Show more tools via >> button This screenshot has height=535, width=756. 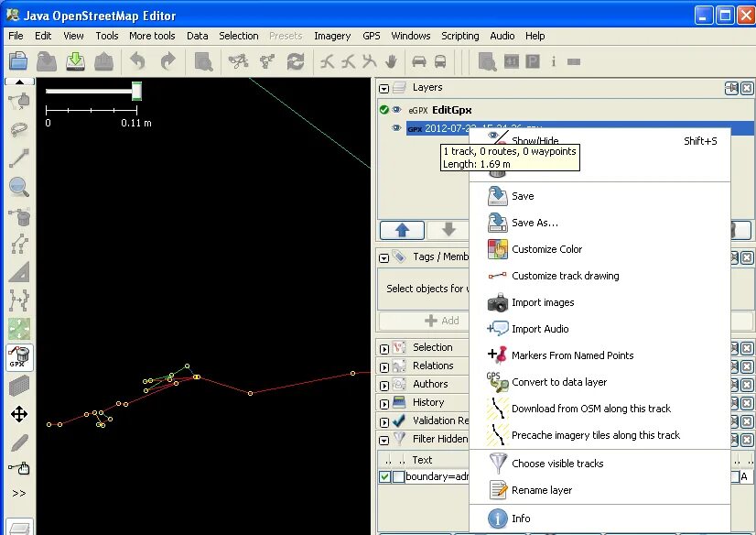pos(19,493)
